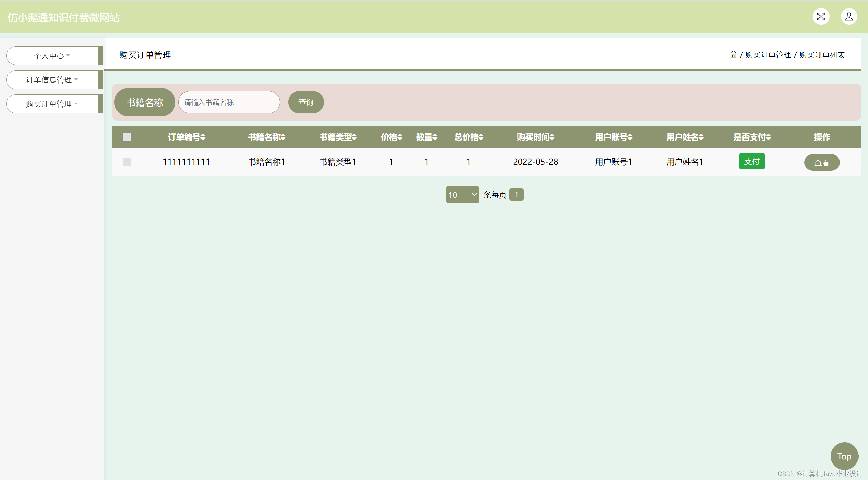Sort table by 购买时间 column
868x480 pixels.
click(552, 137)
